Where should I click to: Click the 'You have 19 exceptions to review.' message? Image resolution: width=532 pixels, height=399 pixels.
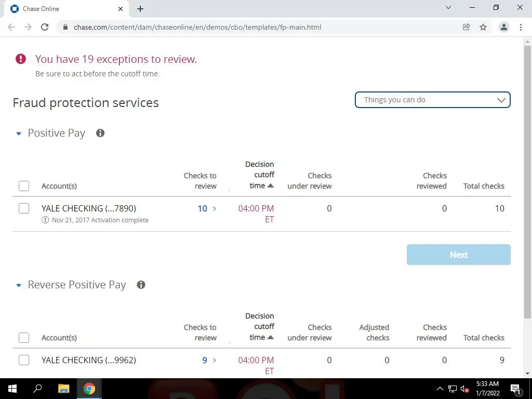coord(116,59)
